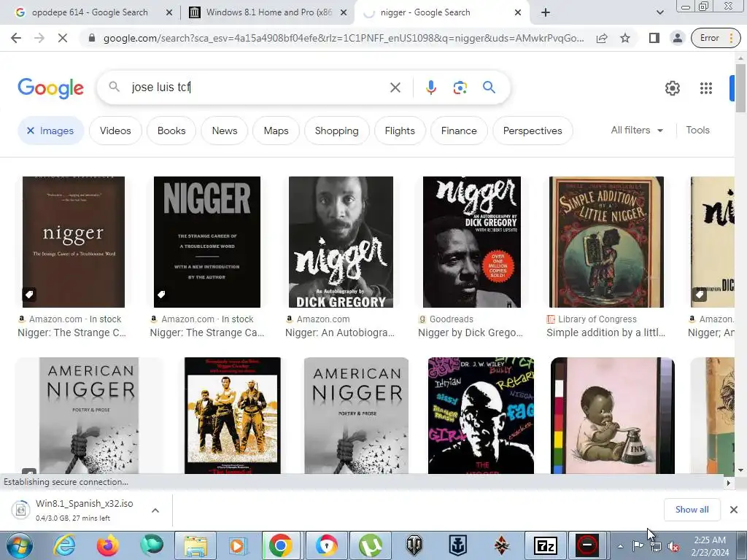Open the Library of Congress Simple addition link
The image size is (747, 560).
pos(605,332)
